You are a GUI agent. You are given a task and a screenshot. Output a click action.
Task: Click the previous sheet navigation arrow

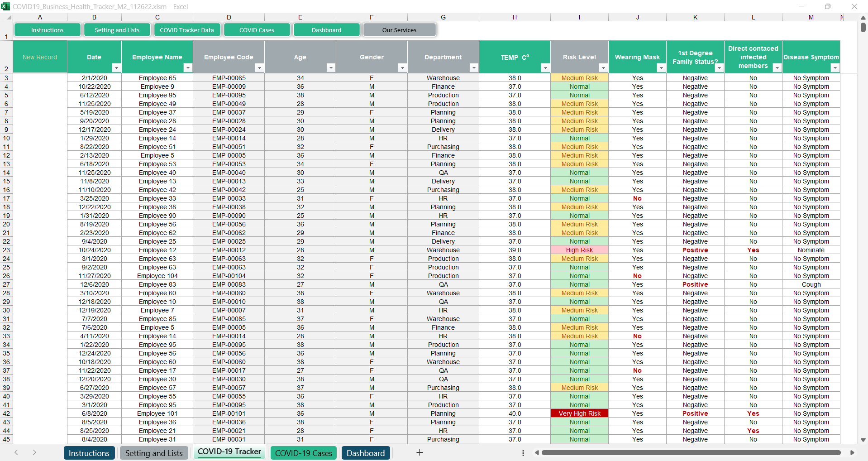[x=16, y=453]
